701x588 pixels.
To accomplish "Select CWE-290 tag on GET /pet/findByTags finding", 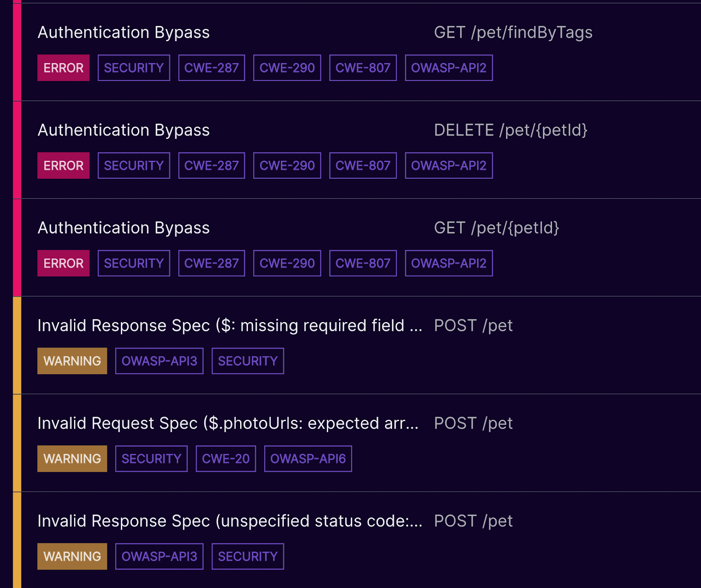I will (287, 68).
